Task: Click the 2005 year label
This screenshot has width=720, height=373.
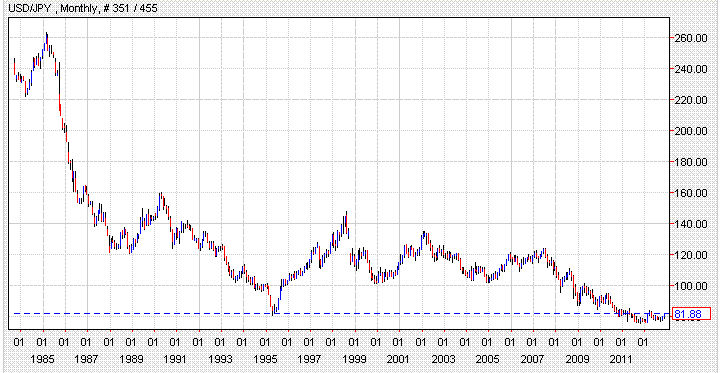Action: point(487,359)
